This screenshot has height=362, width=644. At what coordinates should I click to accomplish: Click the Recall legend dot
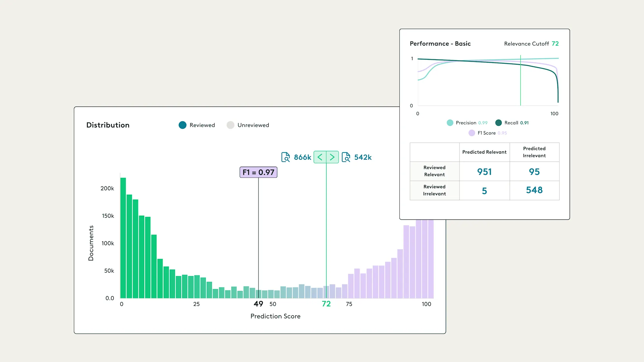[498, 123]
